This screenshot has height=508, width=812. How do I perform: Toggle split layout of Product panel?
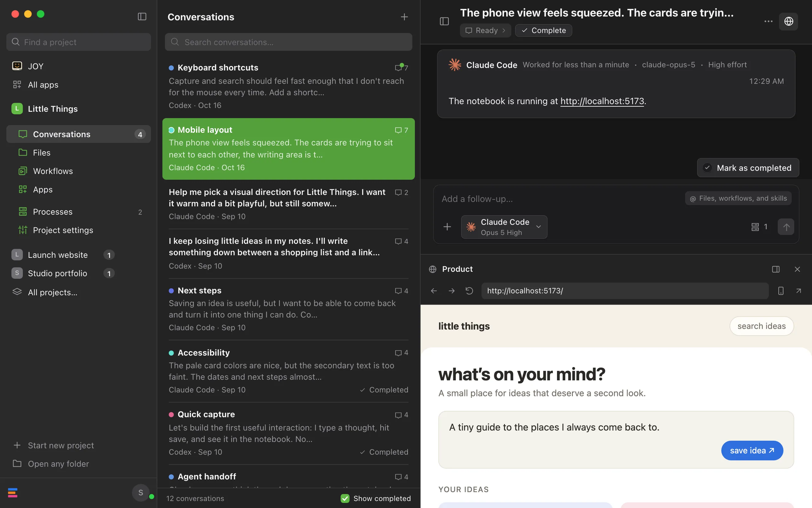[776, 269]
